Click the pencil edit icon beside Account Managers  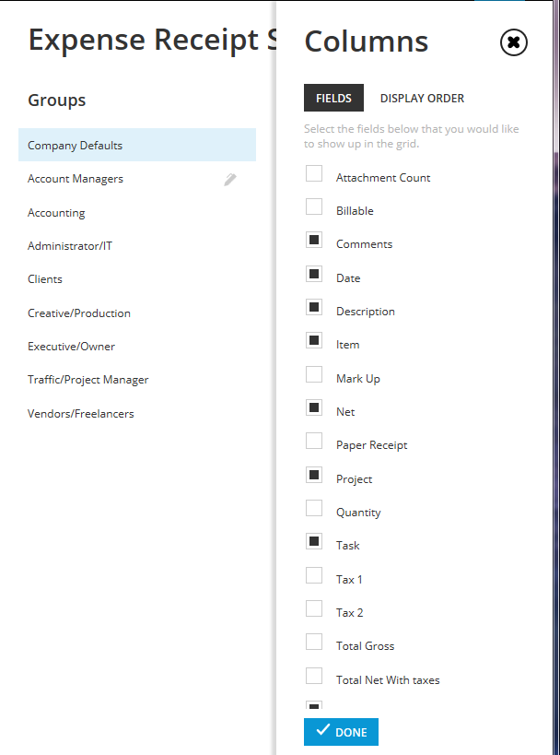click(230, 180)
